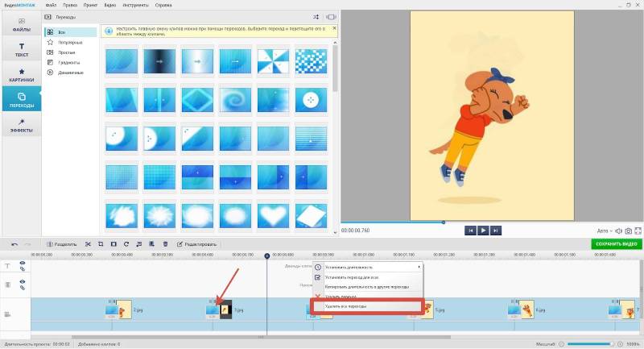Select the diamond outline transition thumbnail
This screenshot has width=644, height=349.
(197, 100)
